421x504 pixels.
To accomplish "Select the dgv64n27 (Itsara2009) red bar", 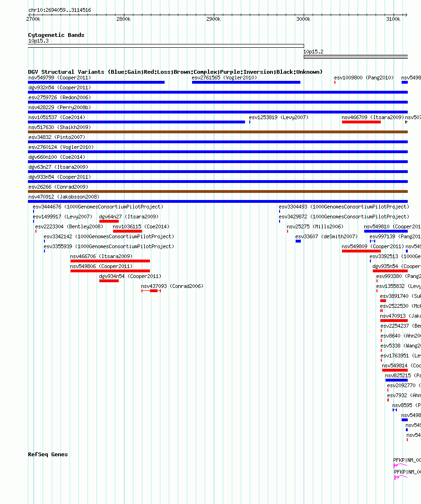I will coord(109,221).
